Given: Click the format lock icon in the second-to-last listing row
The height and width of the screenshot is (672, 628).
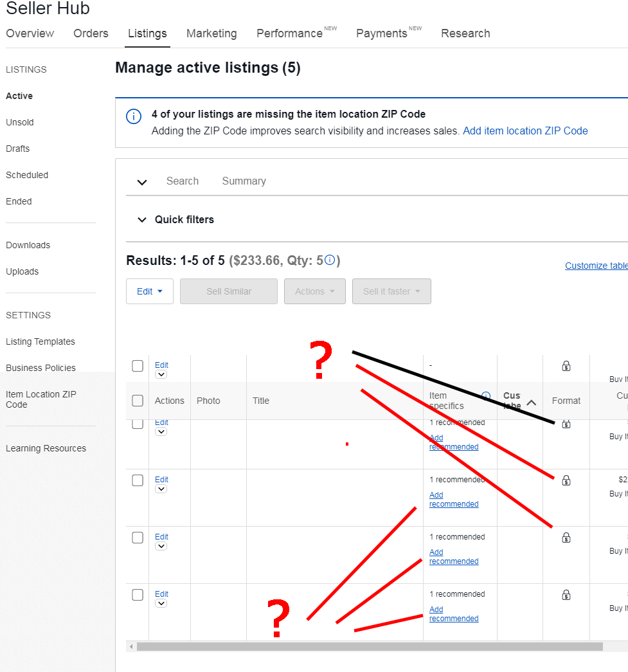Looking at the screenshot, I should coord(566,538).
